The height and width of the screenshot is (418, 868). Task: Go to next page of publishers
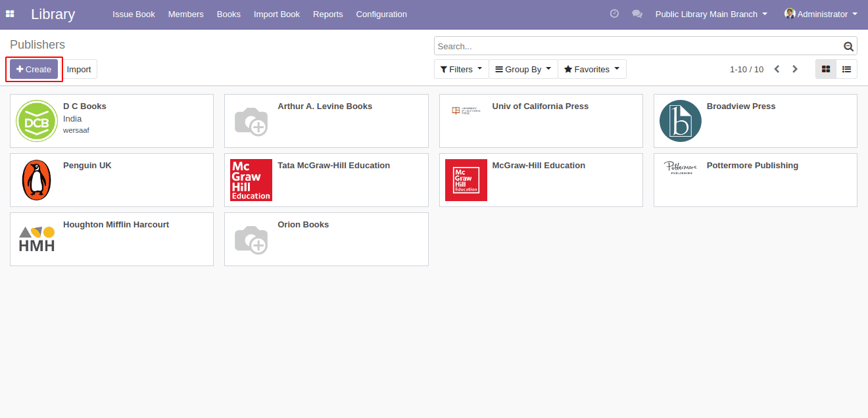795,69
